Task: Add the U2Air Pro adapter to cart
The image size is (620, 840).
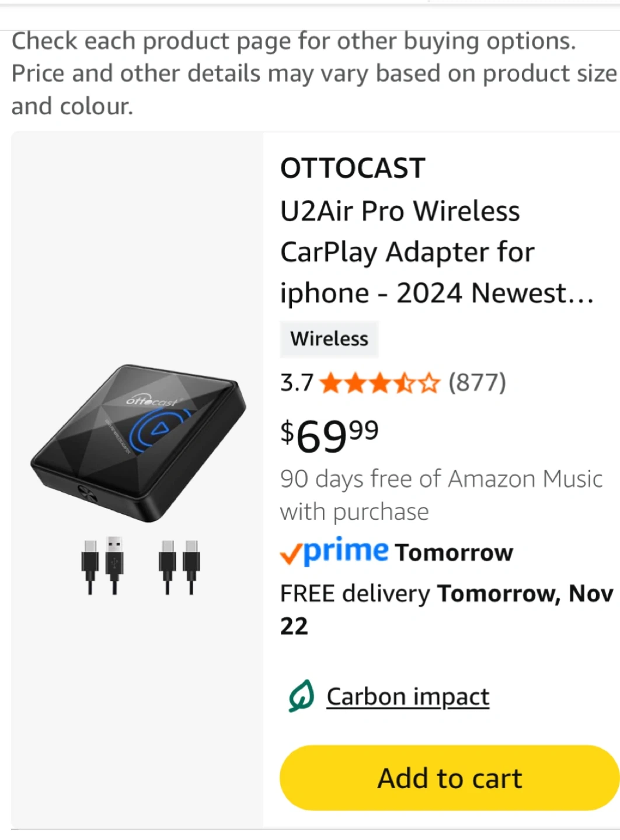Action: point(449,778)
